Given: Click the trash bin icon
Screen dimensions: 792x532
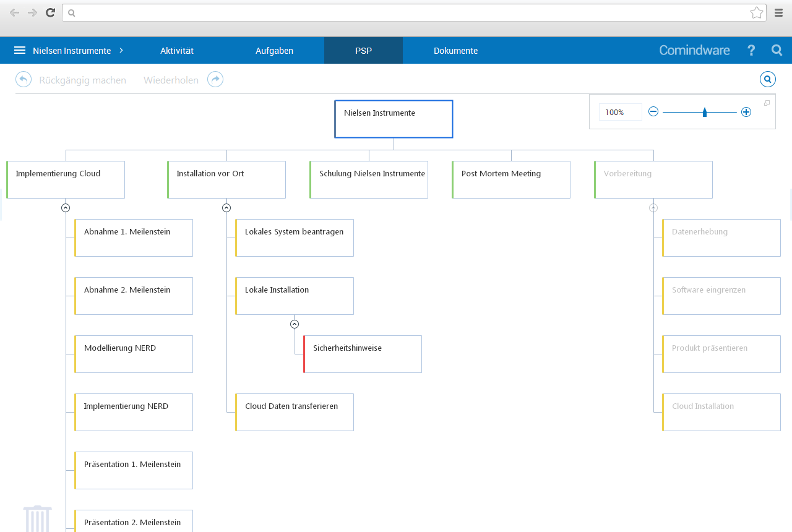Looking at the screenshot, I should click(38, 518).
